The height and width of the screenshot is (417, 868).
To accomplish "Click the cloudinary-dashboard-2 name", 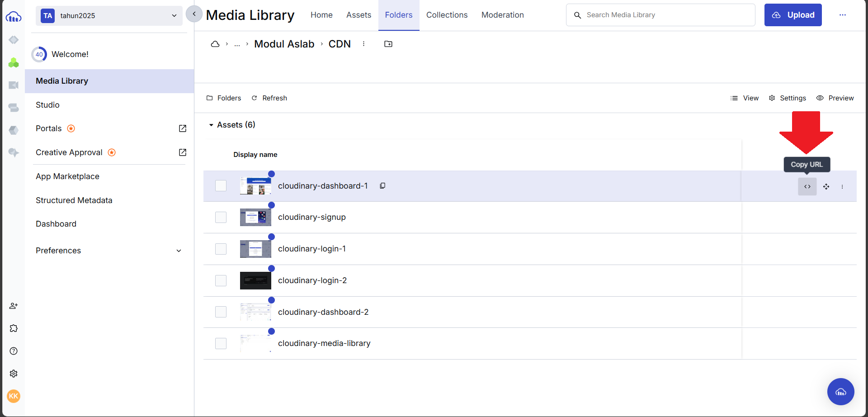I will pyautogui.click(x=323, y=312).
